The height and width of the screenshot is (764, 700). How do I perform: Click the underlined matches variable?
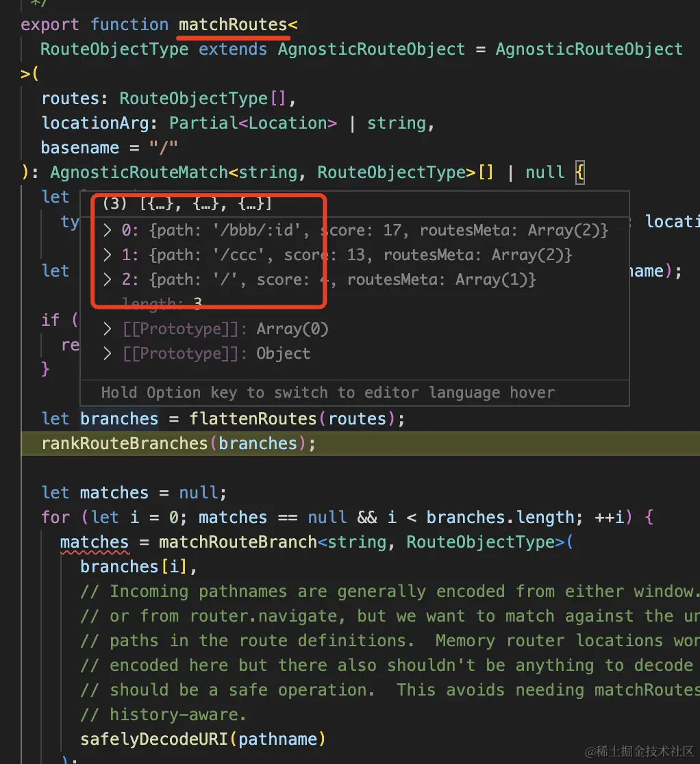click(x=95, y=542)
